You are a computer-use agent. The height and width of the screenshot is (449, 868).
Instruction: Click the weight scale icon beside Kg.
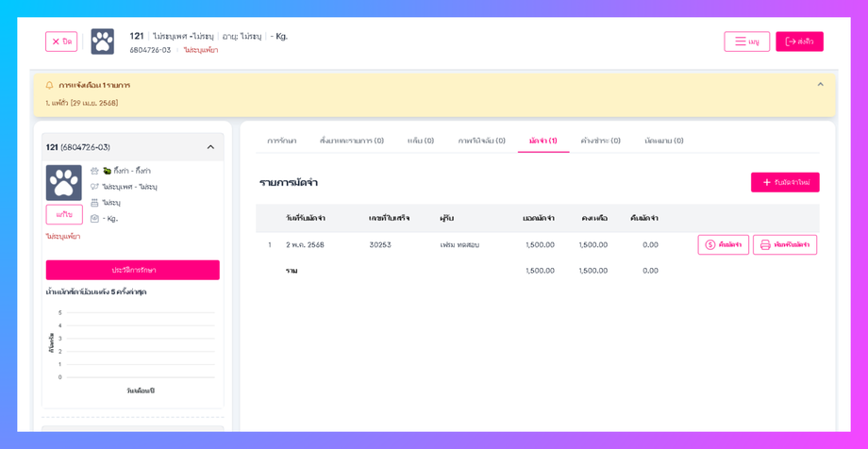[94, 219]
